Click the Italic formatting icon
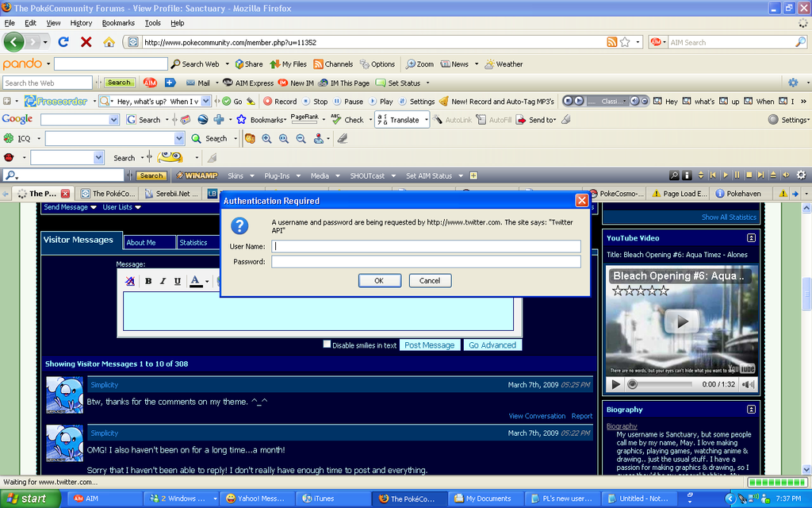 pyautogui.click(x=163, y=281)
